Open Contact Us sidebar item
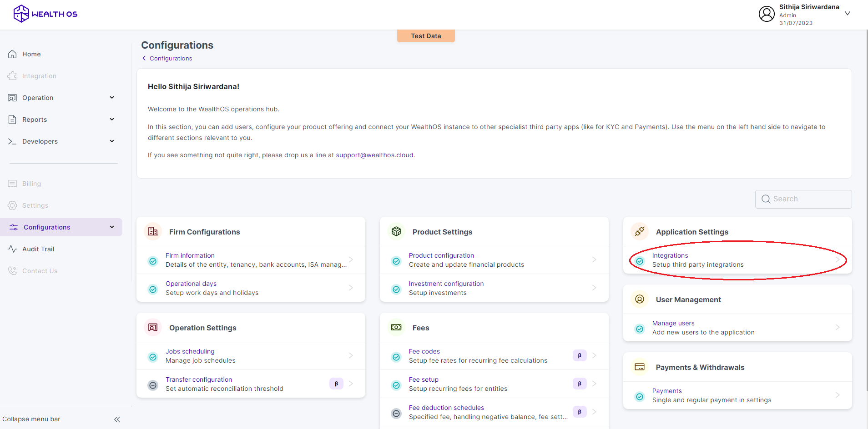 click(40, 271)
